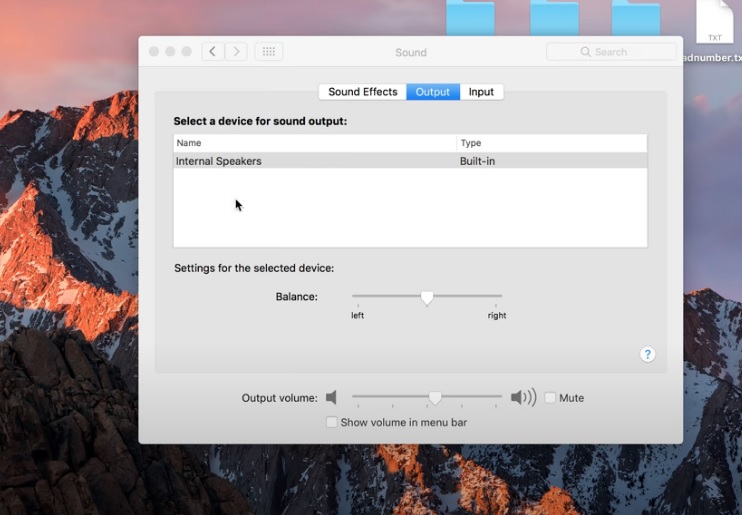The height and width of the screenshot is (515, 742).
Task: Select the Output tab
Action: coord(433,92)
